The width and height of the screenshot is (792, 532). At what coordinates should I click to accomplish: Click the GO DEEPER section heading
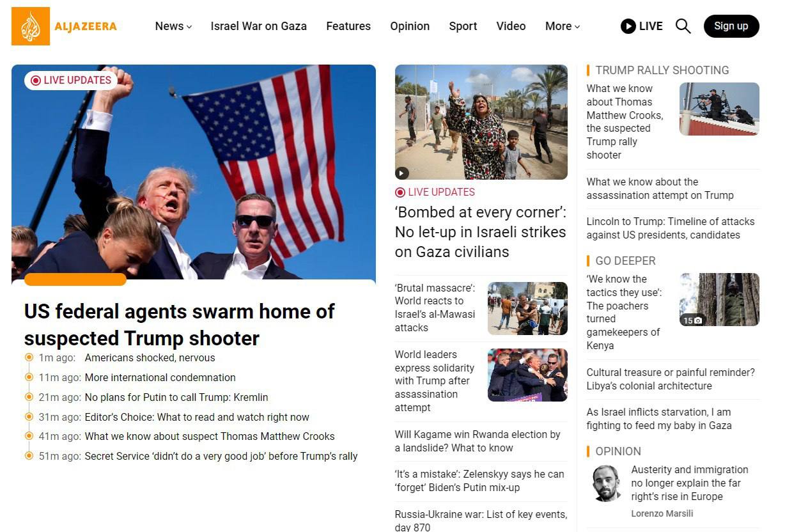pos(625,261)
